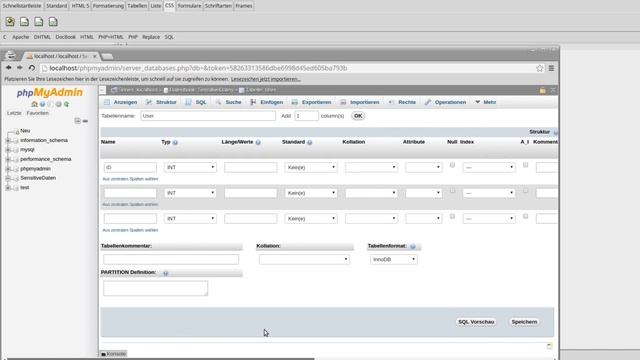Open the Typ dropdown for the ID column
Image resolution: width=640 pixels, height=360 pixels.
tap(190, 167)
